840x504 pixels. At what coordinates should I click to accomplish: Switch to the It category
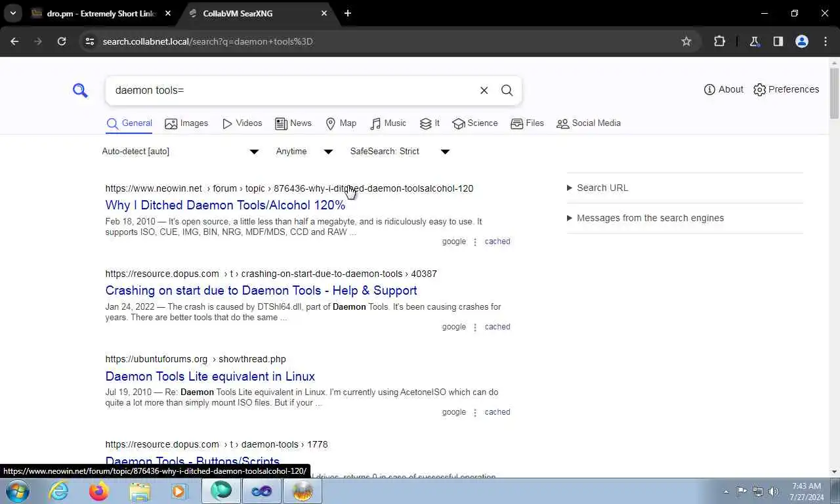pyautogui.click(x=430, y=123)
